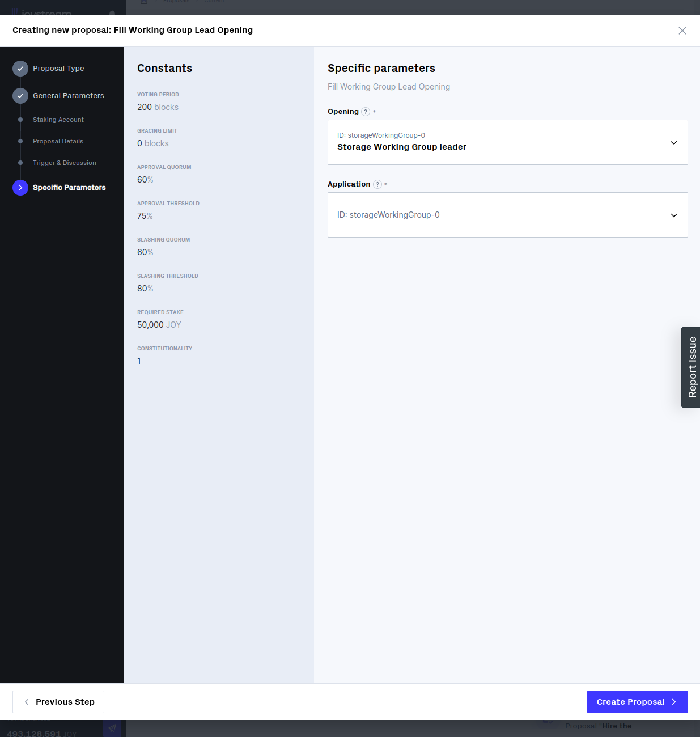Click the Create Proposal button

tap(637, 702)
